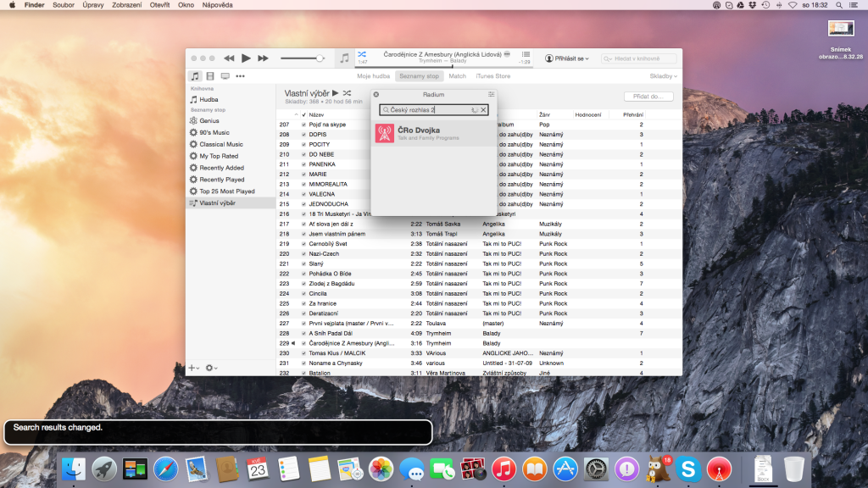This screenshot has width=868, height=488.
Task: Uncheck the DOPIS track checkbox
Action: [303, 135]
